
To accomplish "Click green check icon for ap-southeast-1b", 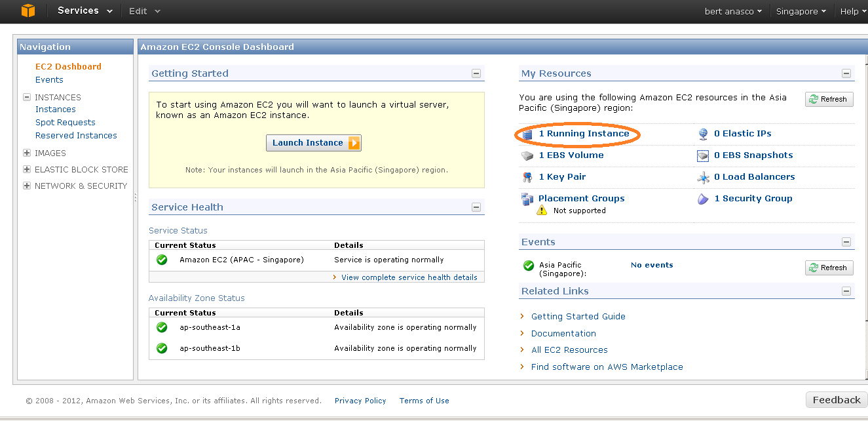I will point(162,348).
